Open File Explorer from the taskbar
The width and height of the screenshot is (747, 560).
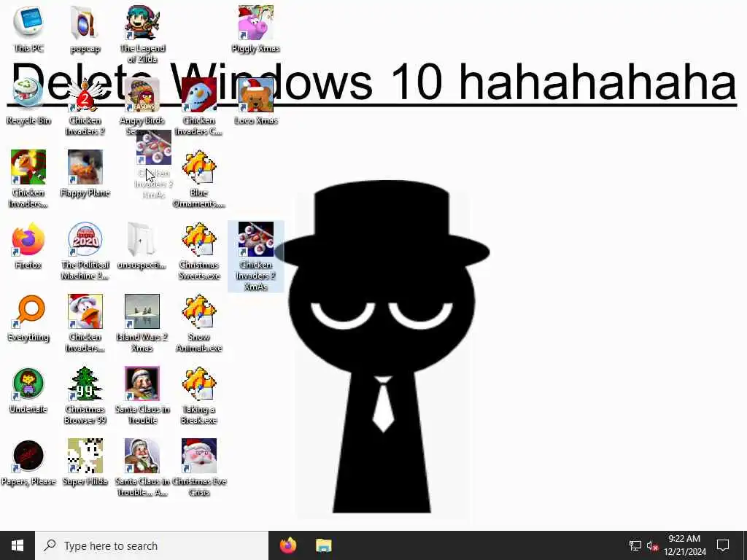click(323, 545)
